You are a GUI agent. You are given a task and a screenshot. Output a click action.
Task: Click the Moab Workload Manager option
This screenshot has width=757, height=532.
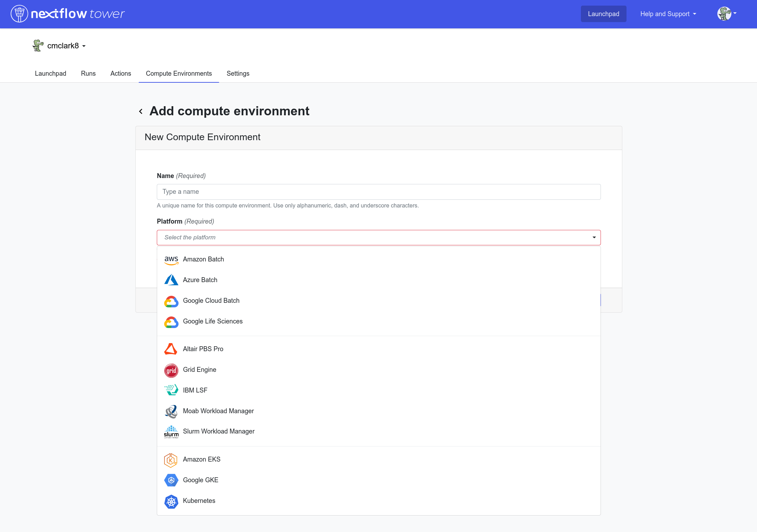(218, 411)
